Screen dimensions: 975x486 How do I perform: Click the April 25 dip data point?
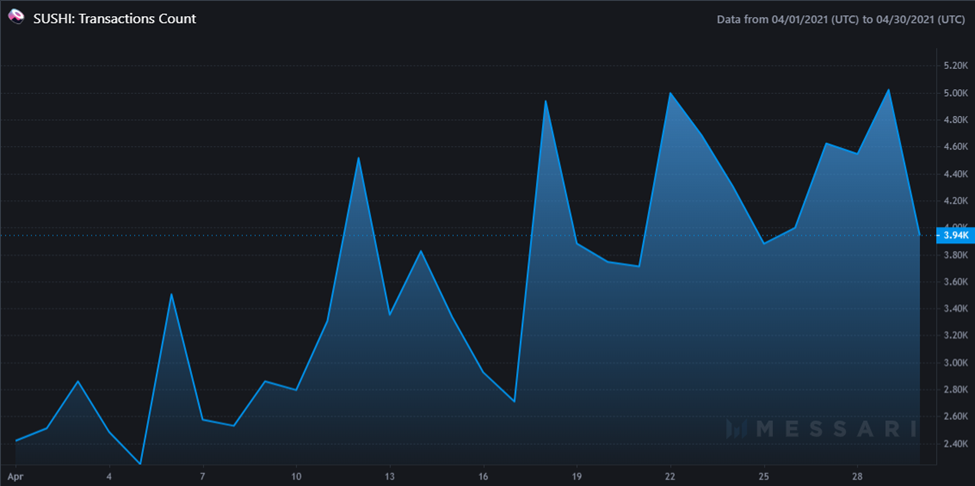tap(764, 244)
